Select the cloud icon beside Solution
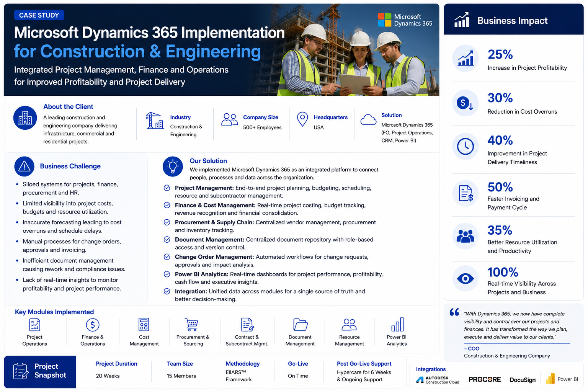 368,120
